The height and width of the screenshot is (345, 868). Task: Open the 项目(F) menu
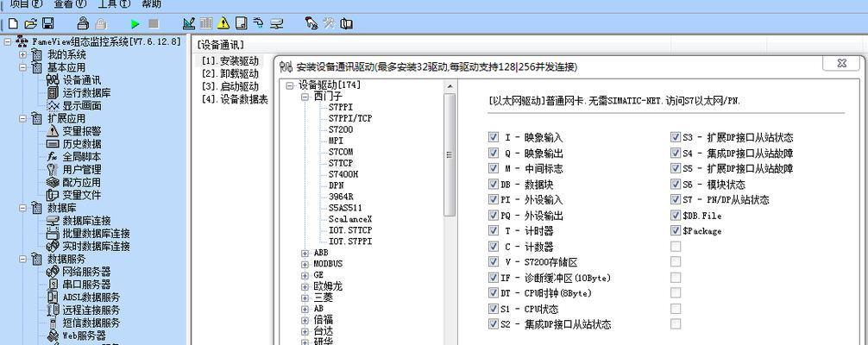pos(26,3)
